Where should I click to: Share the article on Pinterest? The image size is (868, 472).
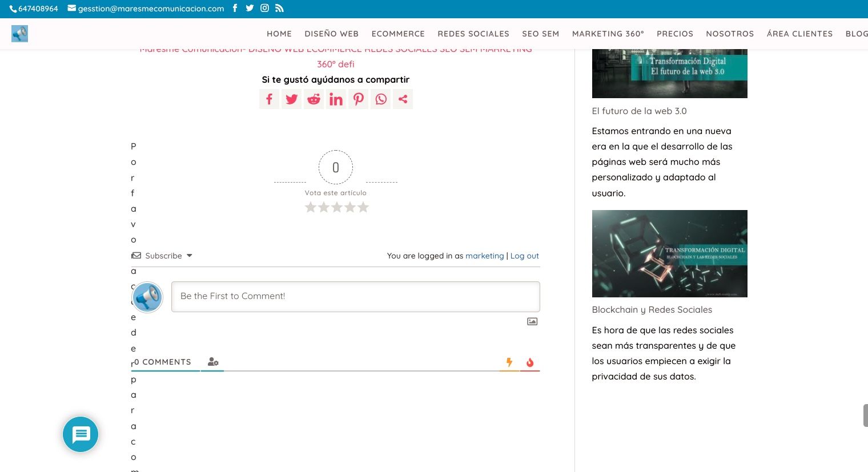coord(358,99)
